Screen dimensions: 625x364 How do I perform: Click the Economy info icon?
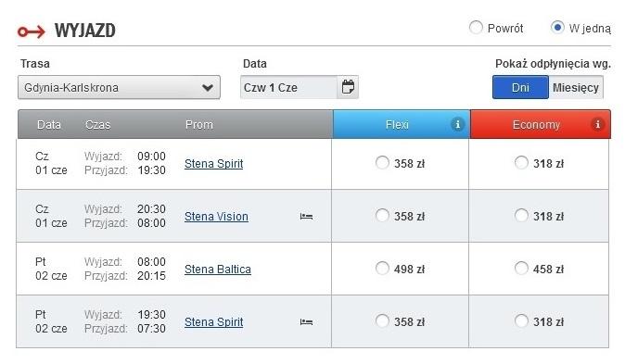coord(597,124)
